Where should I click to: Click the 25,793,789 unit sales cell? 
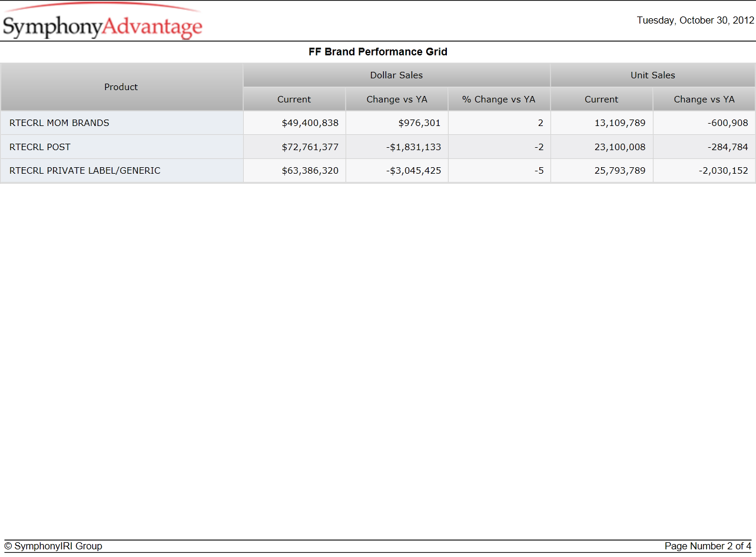pos(602,171)
